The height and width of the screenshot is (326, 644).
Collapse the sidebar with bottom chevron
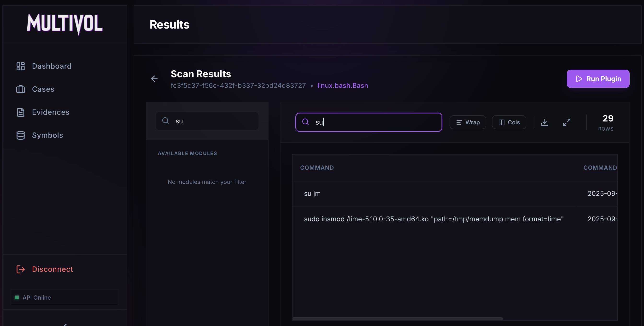65,325
